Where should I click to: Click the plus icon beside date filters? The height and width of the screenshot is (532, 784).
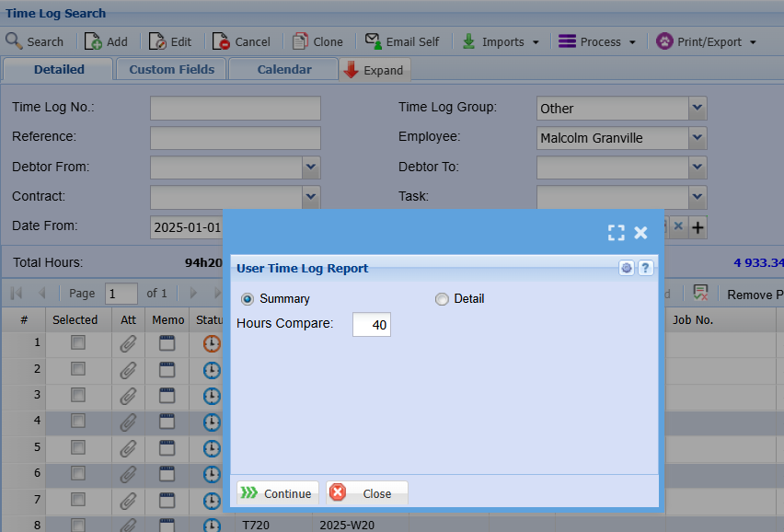click(x=698, y=227)
